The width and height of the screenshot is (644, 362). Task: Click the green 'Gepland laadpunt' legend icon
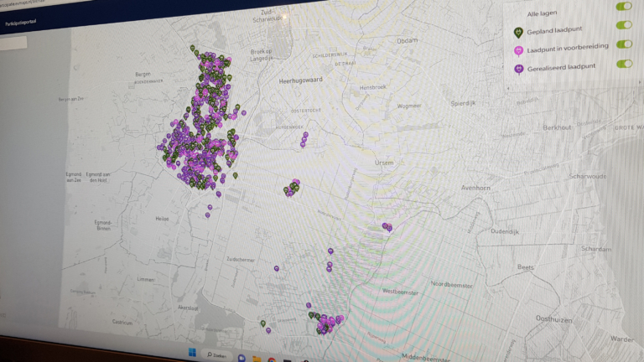click(x=517, y=33)
